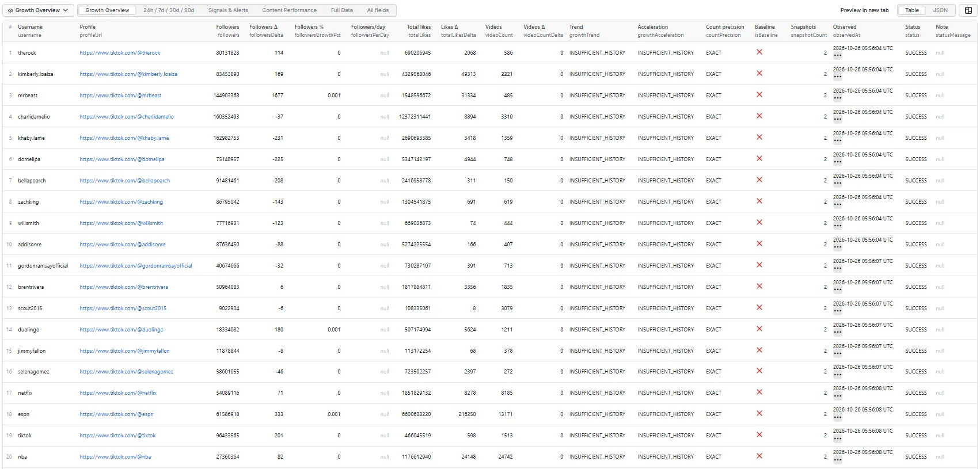This screenshot has height=469, width=980.
Task: Switch to JSON view
Action: coord(940,10)
